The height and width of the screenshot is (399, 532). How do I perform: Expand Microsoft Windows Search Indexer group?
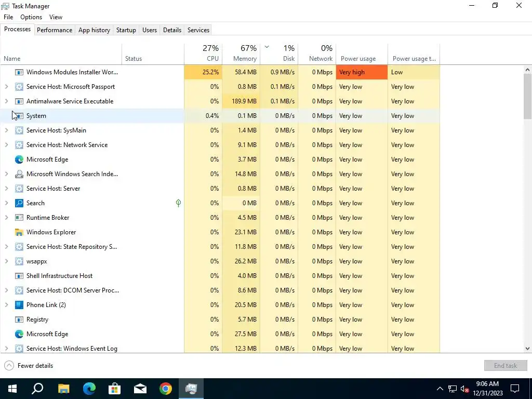click(6, 174)
